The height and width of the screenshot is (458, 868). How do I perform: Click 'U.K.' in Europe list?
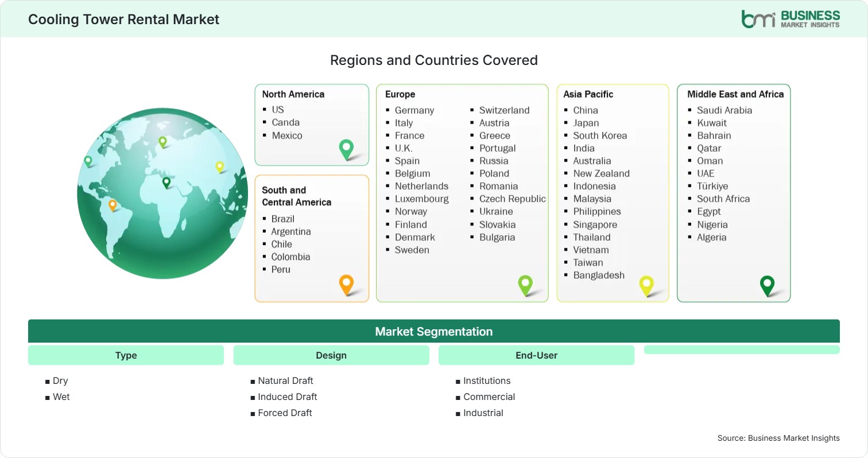click(404, 148)
